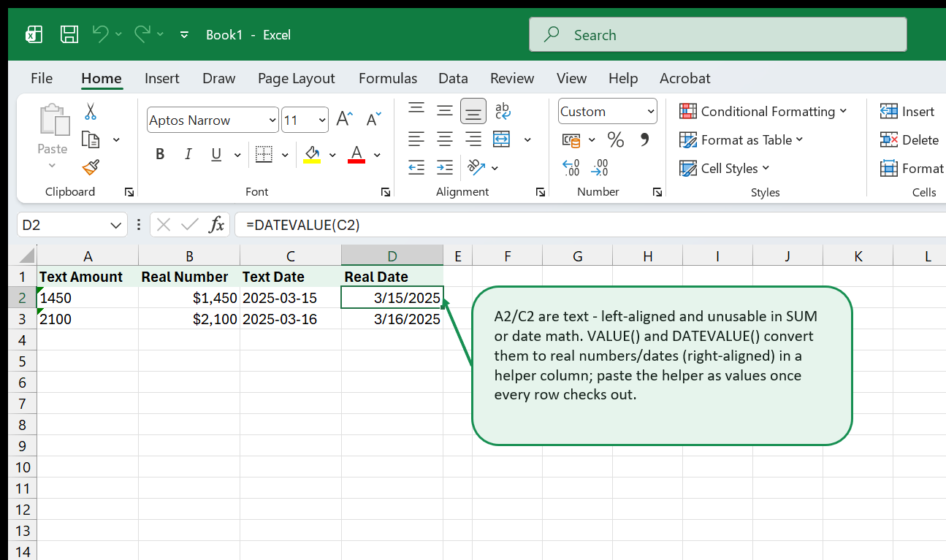Open the File tab

tap(42, 78)
